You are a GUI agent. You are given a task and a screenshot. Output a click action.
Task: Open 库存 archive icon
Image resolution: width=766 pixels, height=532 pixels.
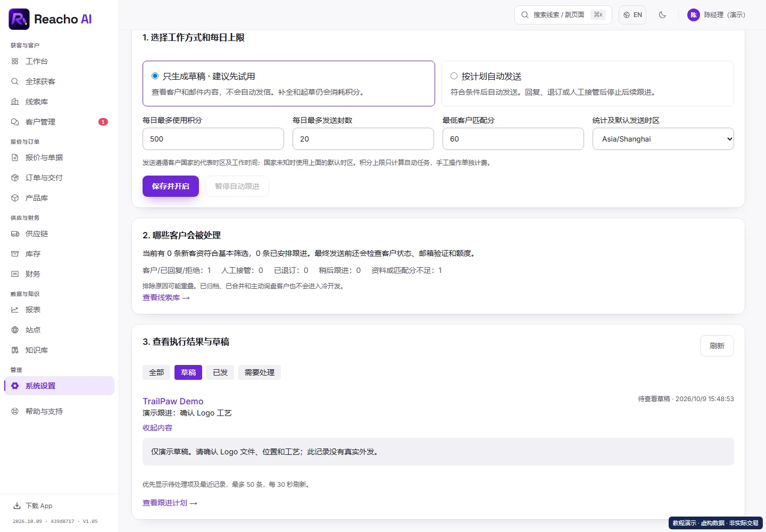point(15,254)
